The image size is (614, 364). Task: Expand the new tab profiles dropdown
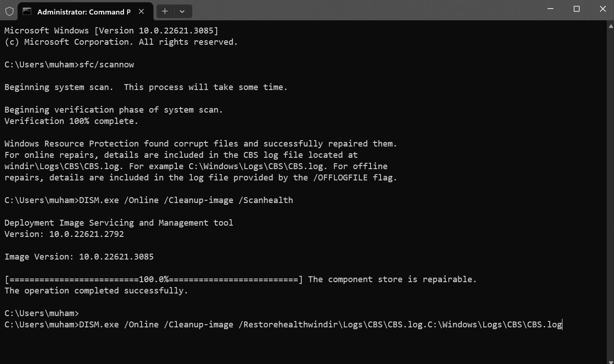(182, 11)
